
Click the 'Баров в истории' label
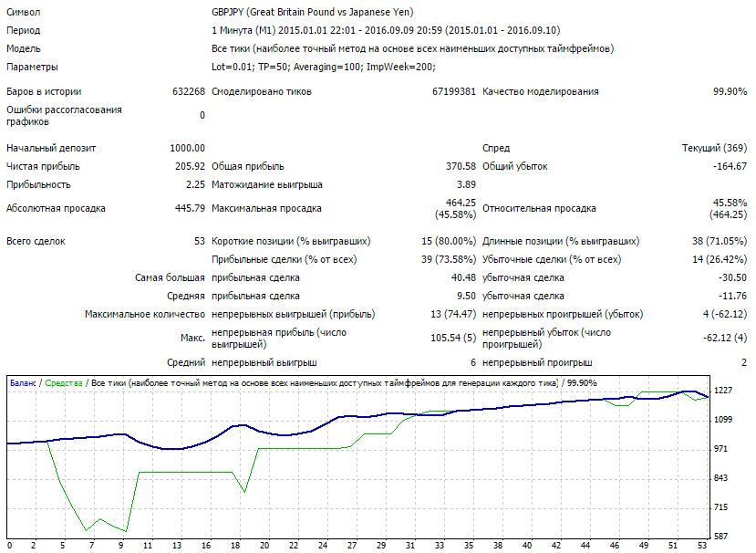(x=44, y=91)
